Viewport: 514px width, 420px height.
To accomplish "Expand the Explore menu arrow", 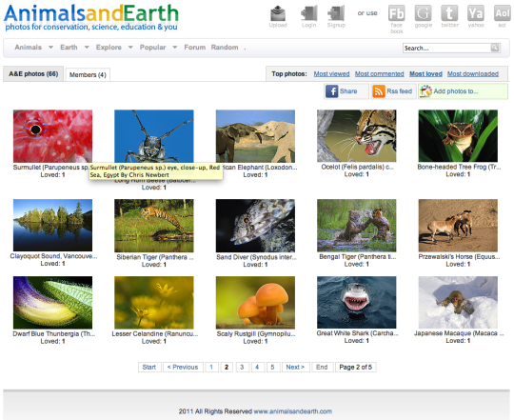I will (130, 48).
